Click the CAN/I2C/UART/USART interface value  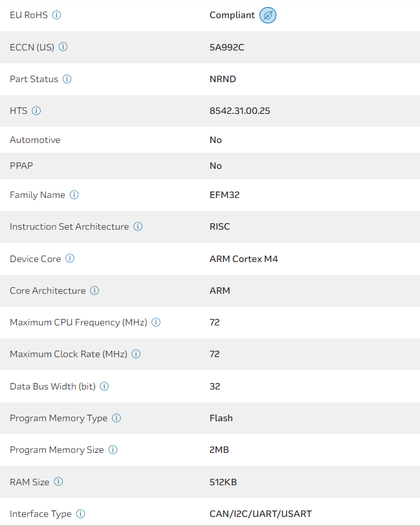tap(260, 514)
